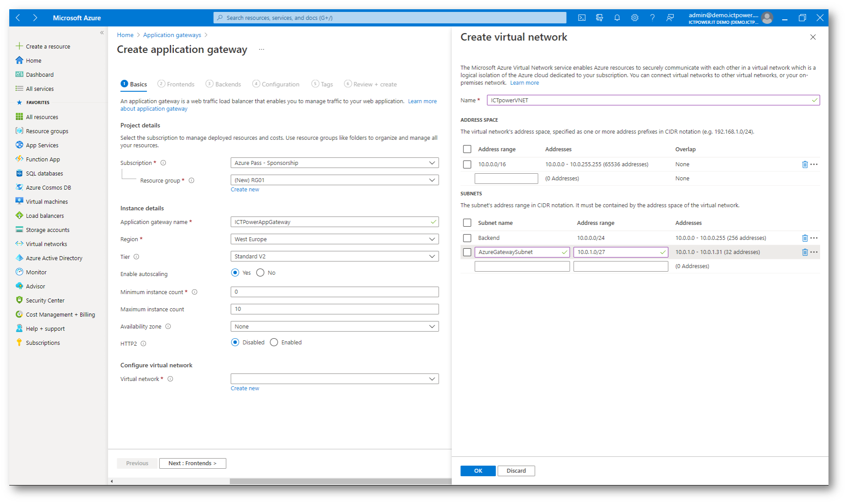Open the feedback icon in top bar
Viewport: 847px width, 504px height.
coord(670,18)
